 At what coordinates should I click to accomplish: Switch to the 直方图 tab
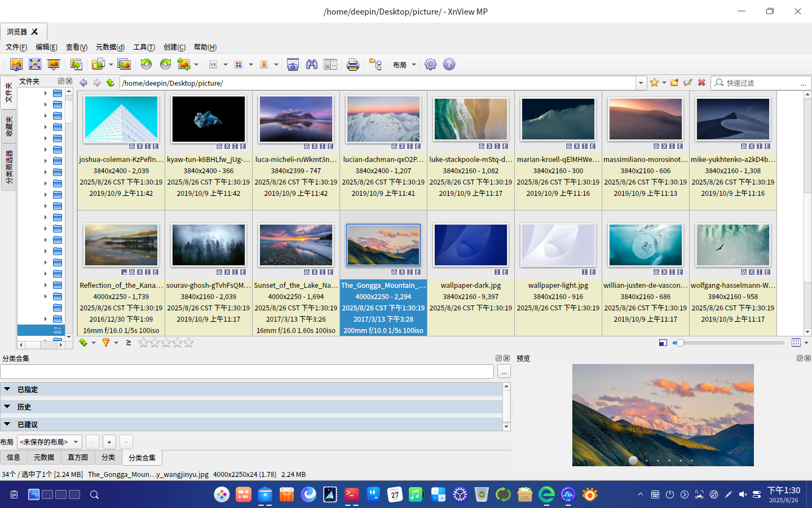pyautogui.click(x=78, y=457)
